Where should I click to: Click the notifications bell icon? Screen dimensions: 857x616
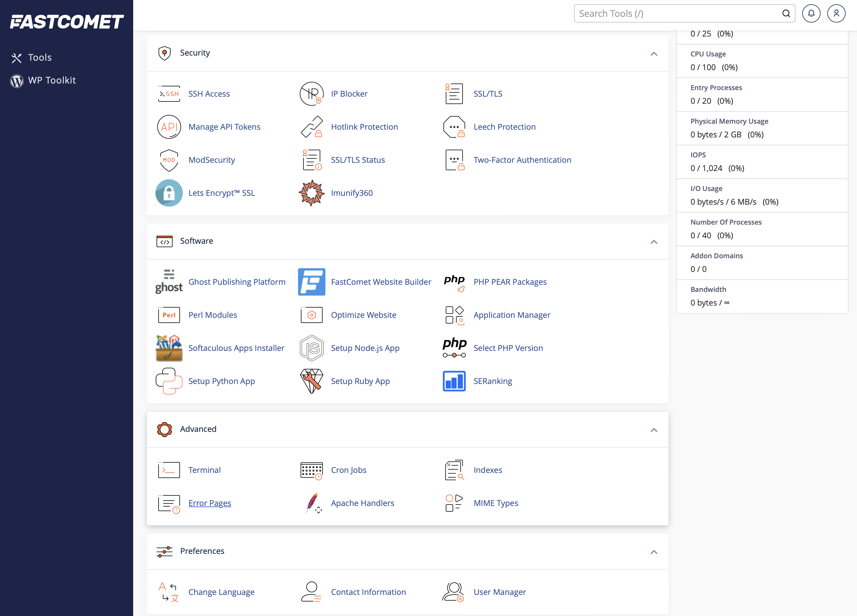pyautogui.click(x=811, y=14)
